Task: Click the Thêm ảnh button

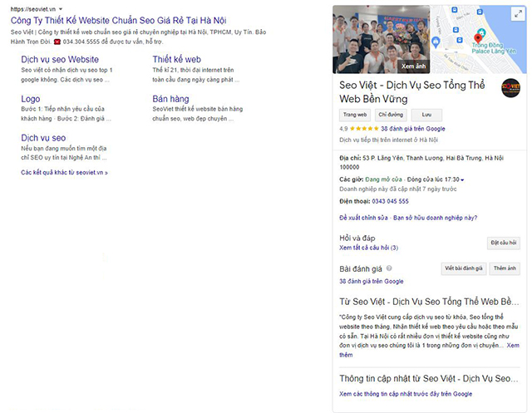Action: pos(505,268)
